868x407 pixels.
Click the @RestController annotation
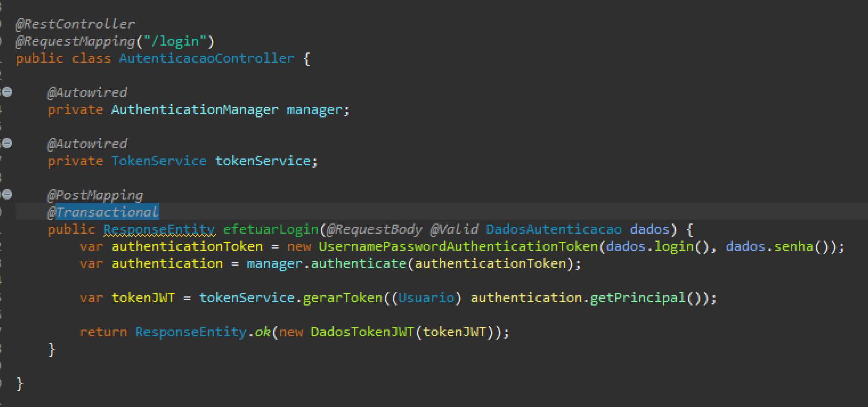[x=75, y=24]
